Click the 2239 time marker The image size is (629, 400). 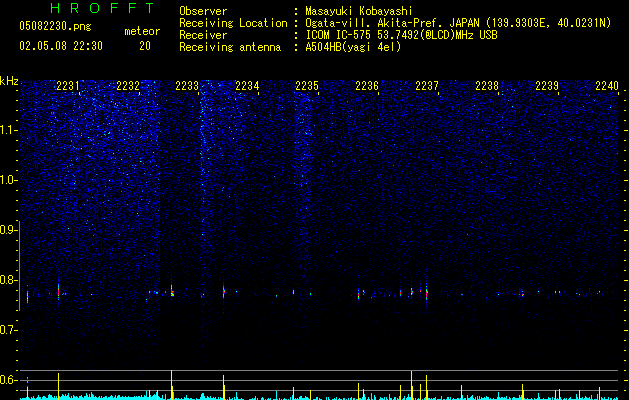(547, 86)
